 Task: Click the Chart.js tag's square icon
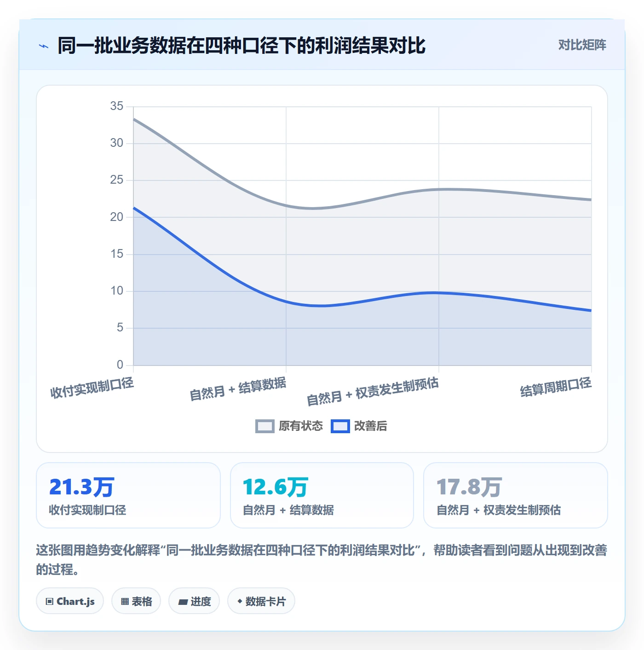click(50, 602)
